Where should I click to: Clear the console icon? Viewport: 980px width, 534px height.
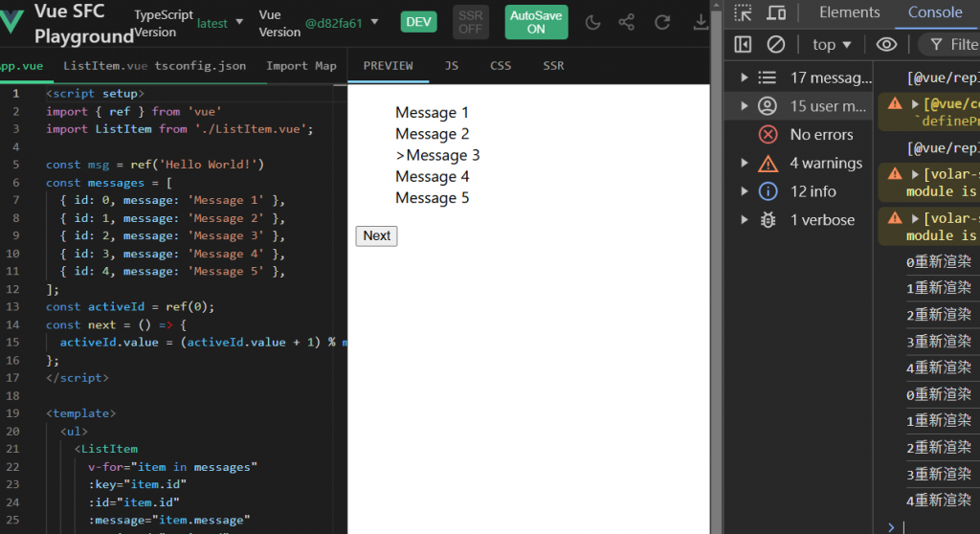(x=775, y=44)
